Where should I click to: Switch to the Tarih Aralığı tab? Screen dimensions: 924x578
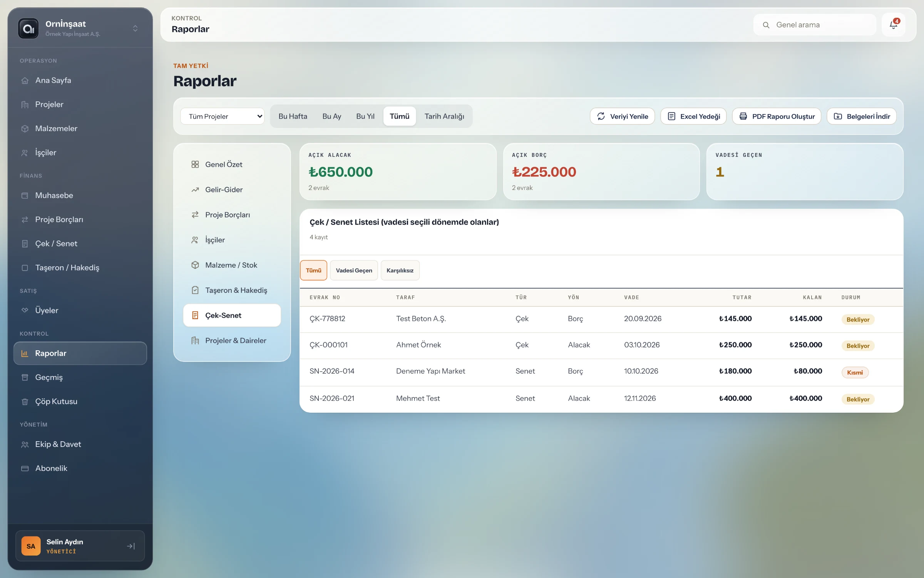[444, 116]
